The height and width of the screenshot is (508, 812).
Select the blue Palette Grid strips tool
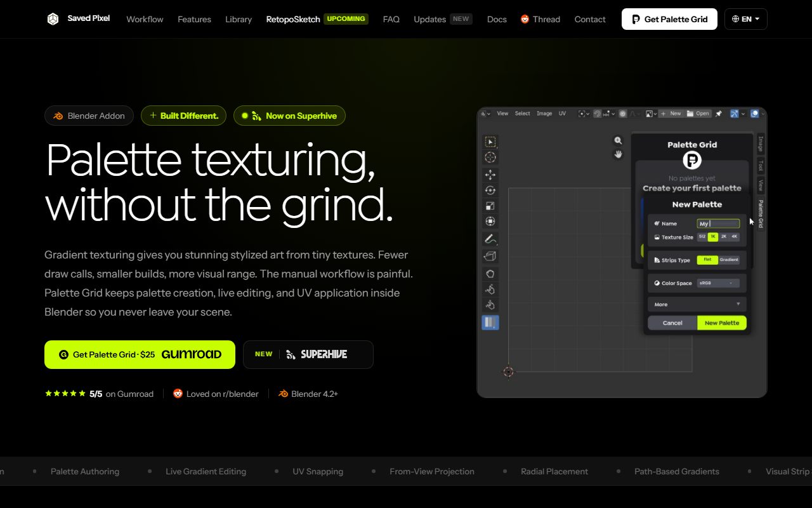pos(490,323)
